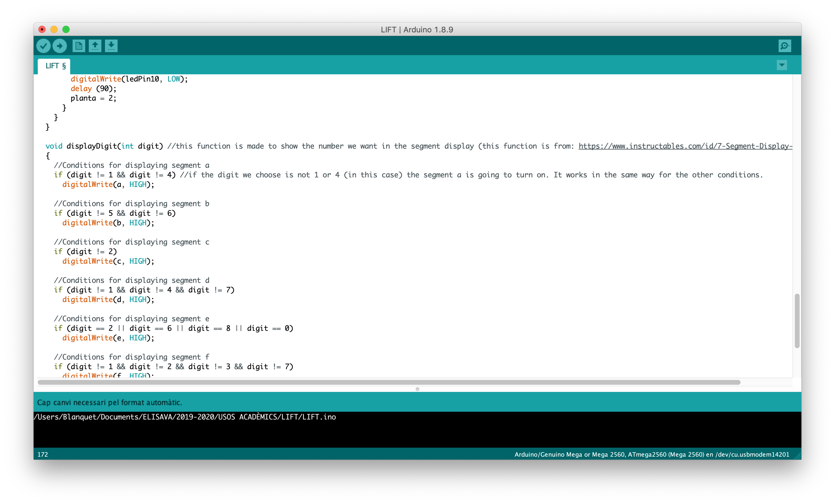Viewport: 835px width, 504px height.
Task: Click comment 'Conditions for displaying segment a'
Action: click(x=131, y=165)
